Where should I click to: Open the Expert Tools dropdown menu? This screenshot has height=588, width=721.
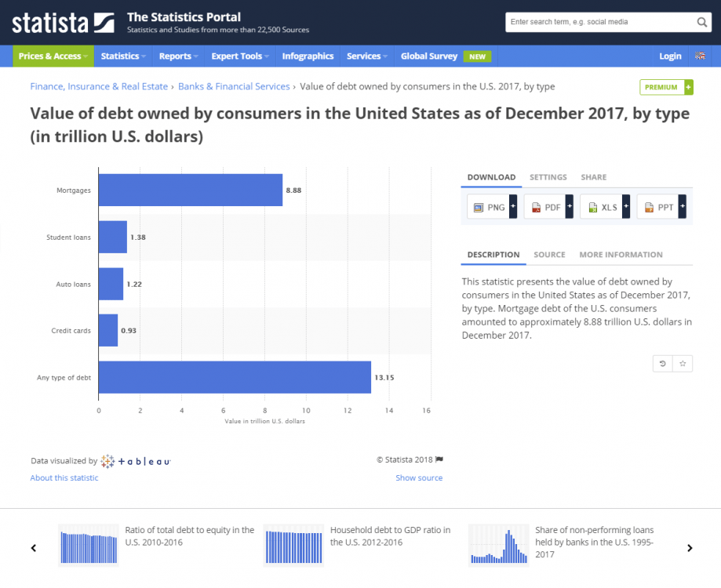pos(240,56)
